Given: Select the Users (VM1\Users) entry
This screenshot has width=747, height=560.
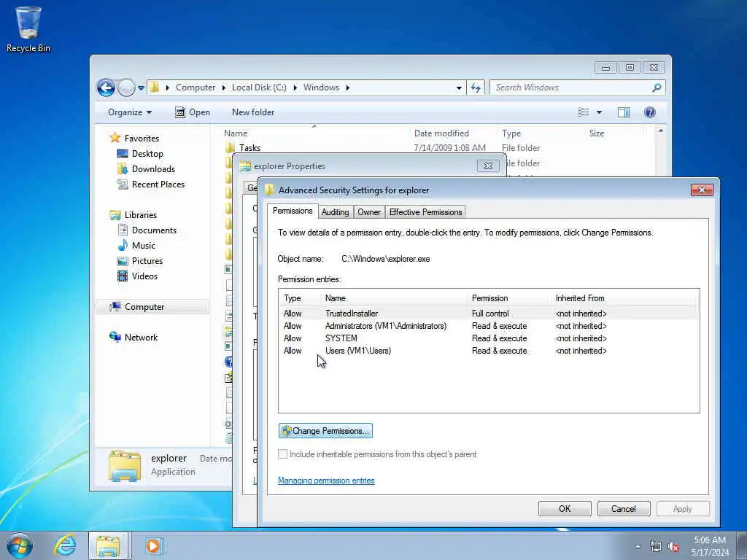Looking at the screenshot, I should [x=489, y=351].
